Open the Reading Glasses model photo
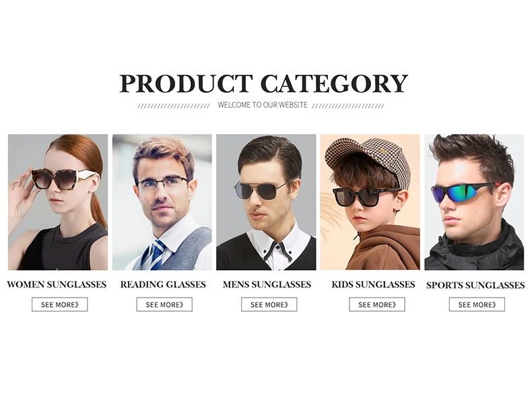 (x=162, y=202)
